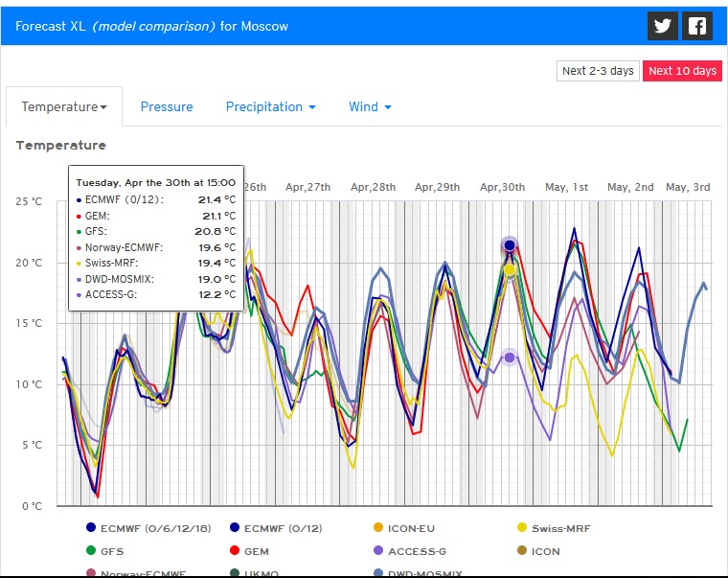Click the Apr,30th date label

502,187
